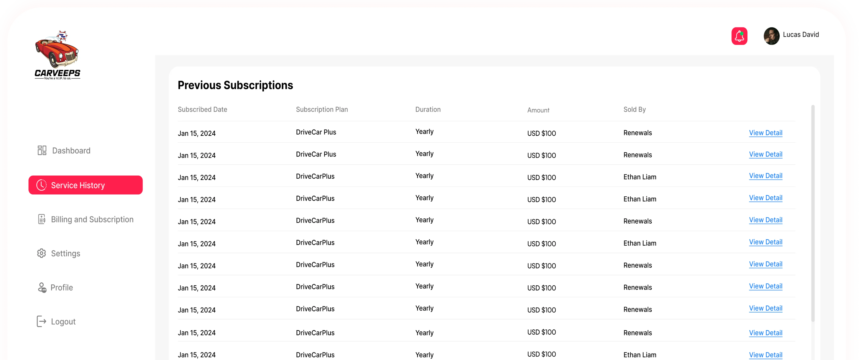
Task: Click the Billing and Subscription invoice icon
Action: [x=42, y=219]
